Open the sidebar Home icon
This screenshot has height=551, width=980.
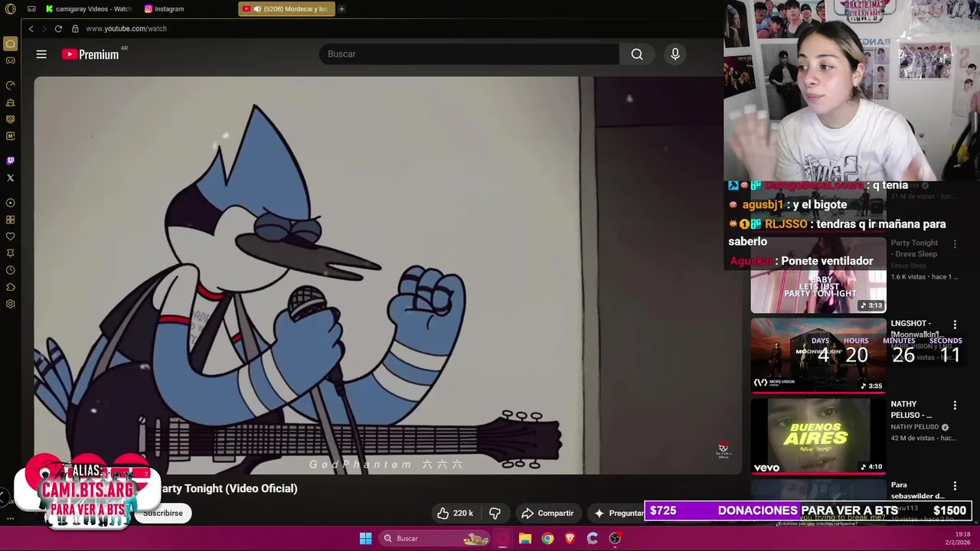pyautogui.click(x=10, y=44)
